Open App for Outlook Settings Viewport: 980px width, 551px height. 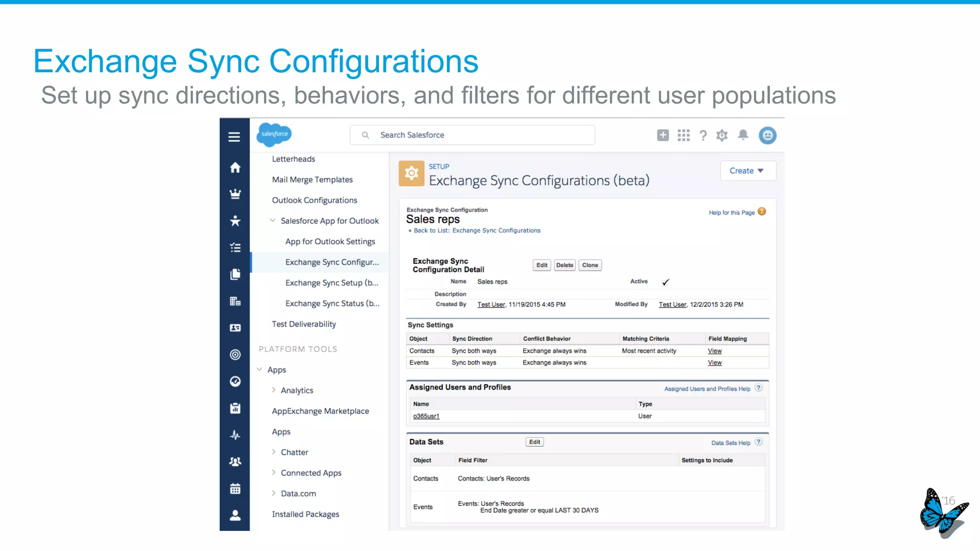330,242
